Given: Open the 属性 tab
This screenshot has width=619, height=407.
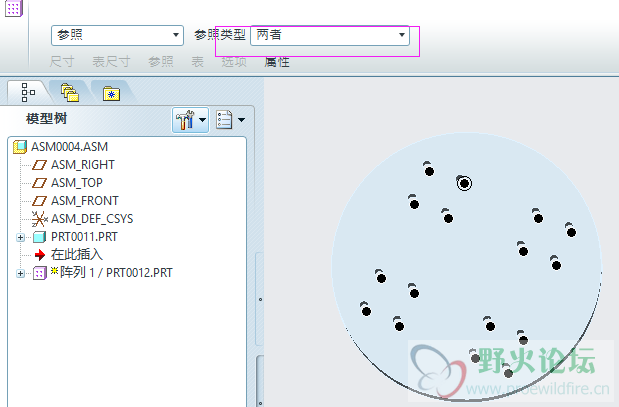Looking at the screenshot, I should pyautogui.click(x=277, y=62).
